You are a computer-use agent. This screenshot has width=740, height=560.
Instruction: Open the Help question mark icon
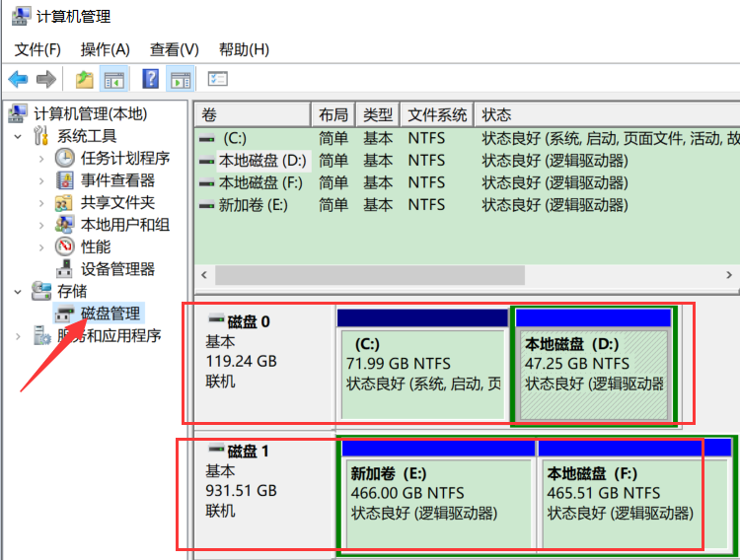click(151, 79)
